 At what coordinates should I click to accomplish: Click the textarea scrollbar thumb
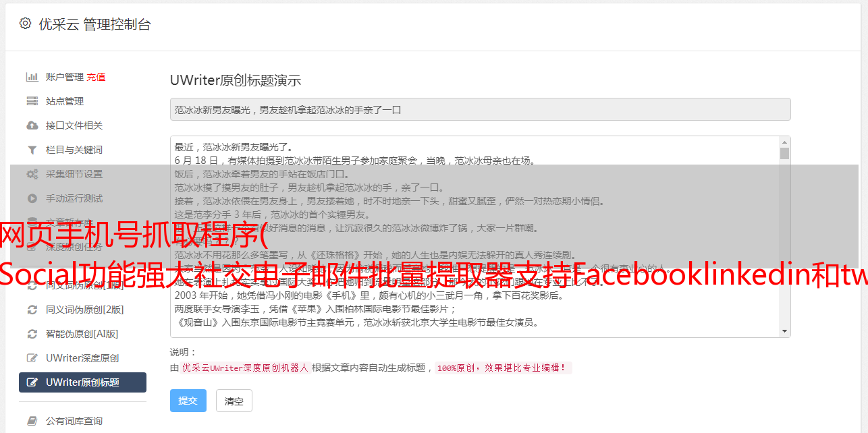[x=784, y=154]
